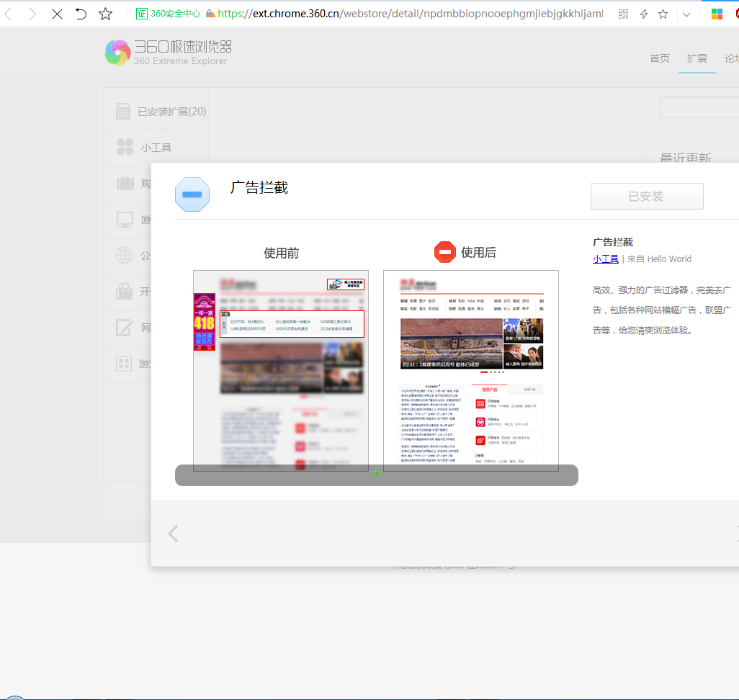
Task: Click the horizontal scrollbar under the screenshots
Action: [x=376, y=475]
